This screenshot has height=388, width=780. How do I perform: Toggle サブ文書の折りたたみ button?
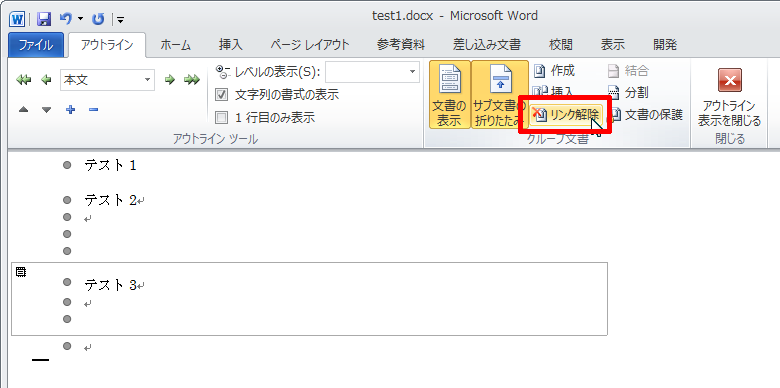(x=499, y=95)
